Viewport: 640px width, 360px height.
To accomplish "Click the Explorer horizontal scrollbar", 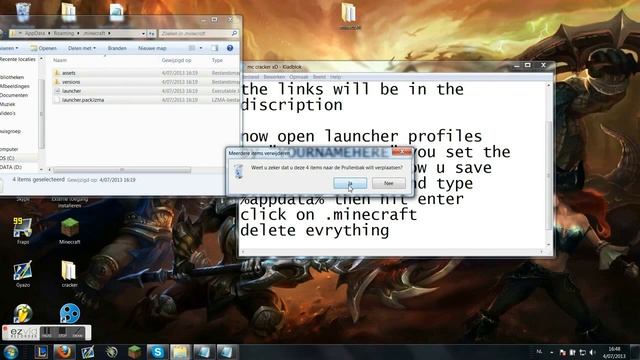I will [x=122, y=170].
